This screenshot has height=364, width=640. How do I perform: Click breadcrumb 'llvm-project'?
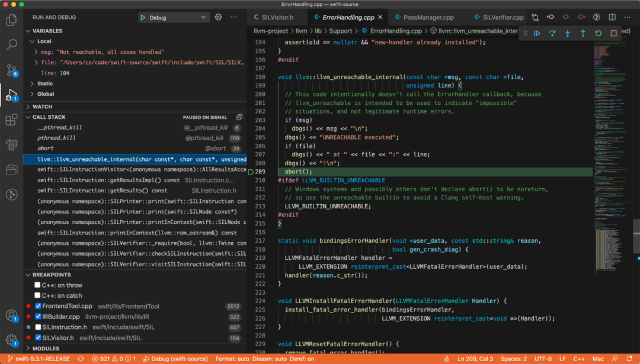(271, 31)
